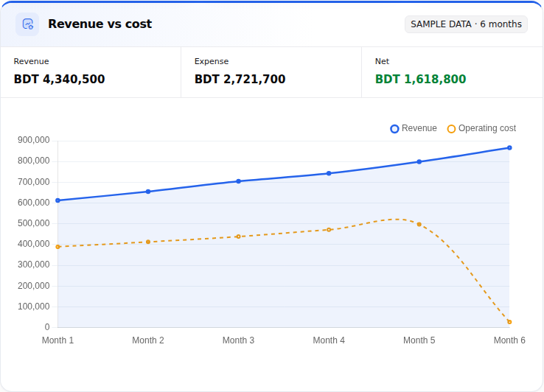Click the Expense stat label
The height and width of the screenshot is (392, 544).
212,61
